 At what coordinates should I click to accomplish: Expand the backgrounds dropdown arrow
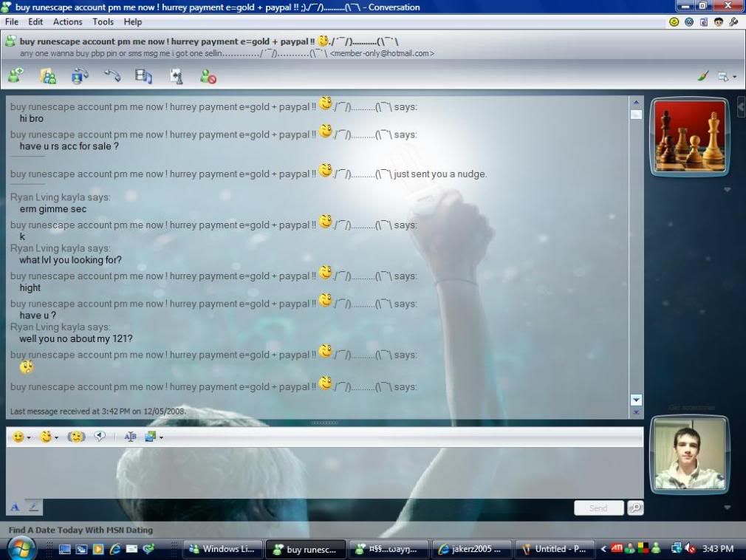point(161,437)
